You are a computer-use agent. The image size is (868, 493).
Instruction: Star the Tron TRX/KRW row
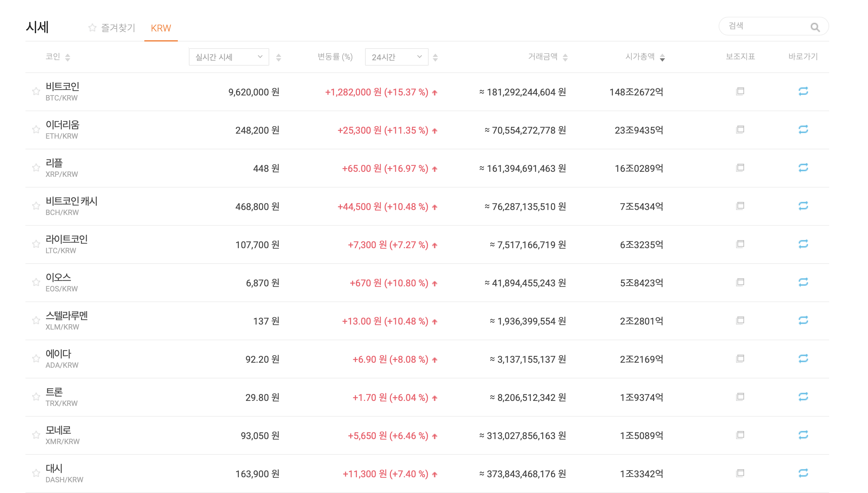click(x=36, y=397)
